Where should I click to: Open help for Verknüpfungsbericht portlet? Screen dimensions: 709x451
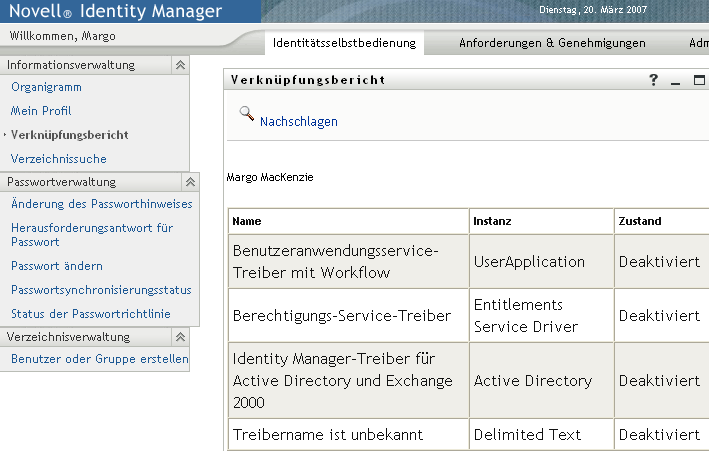pyautogui.click(x=654, y=80)
